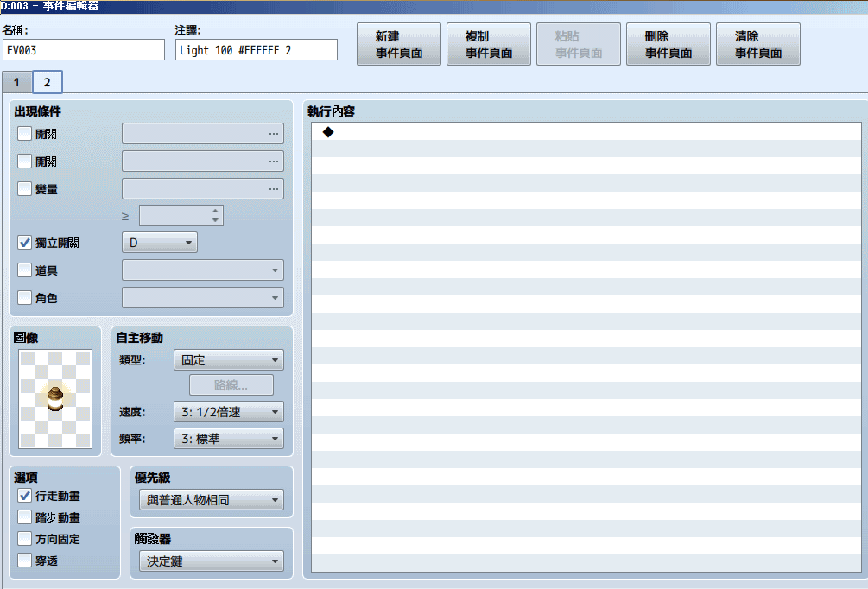Viewport: 868px width, 589px height.
Task: Edit the 名稱 field containing EV003
Action: pos(84,50)
